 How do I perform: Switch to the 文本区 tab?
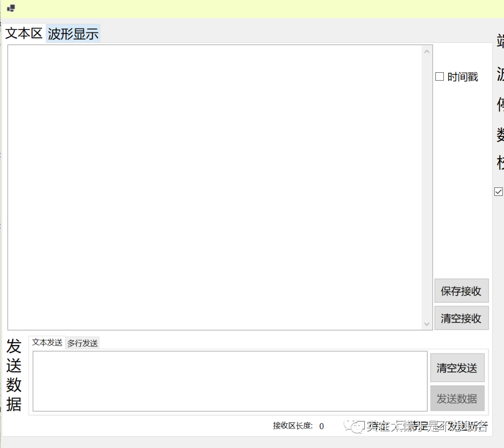24,33
